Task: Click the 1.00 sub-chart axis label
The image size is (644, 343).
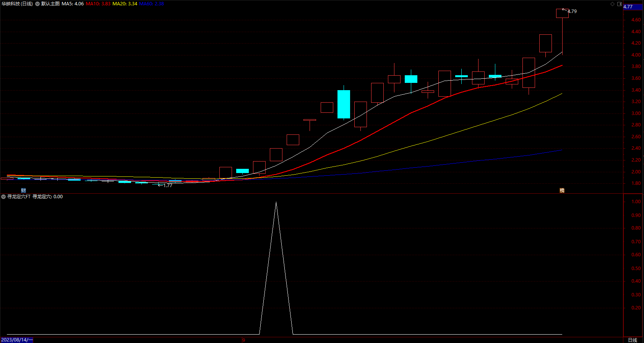Action: (636, 202)
